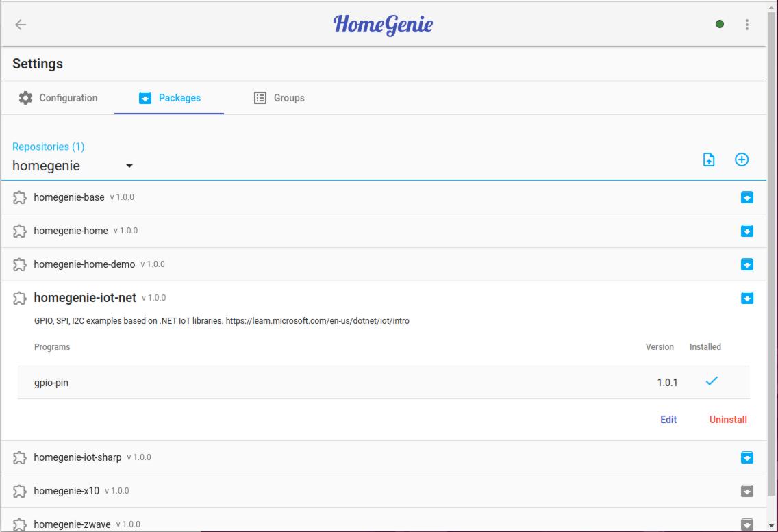Viewport: 778px width, 532px height.
Task: Collapse the homegenie-iot-net package header
Action: click(x=384, y=298)
